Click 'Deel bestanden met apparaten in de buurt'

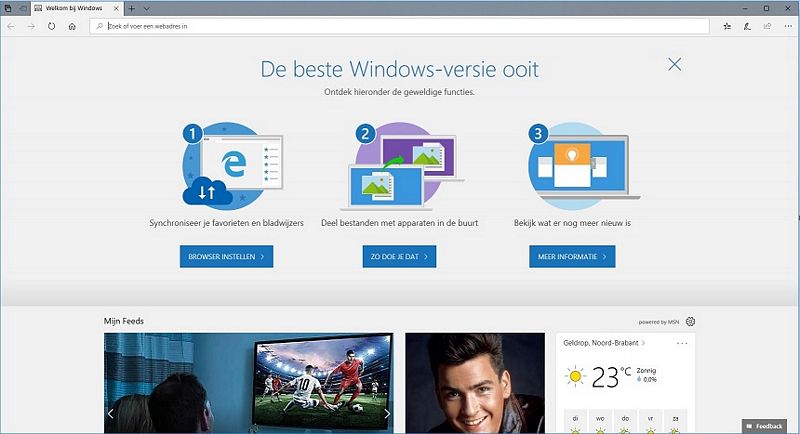[x=399, y=223]
